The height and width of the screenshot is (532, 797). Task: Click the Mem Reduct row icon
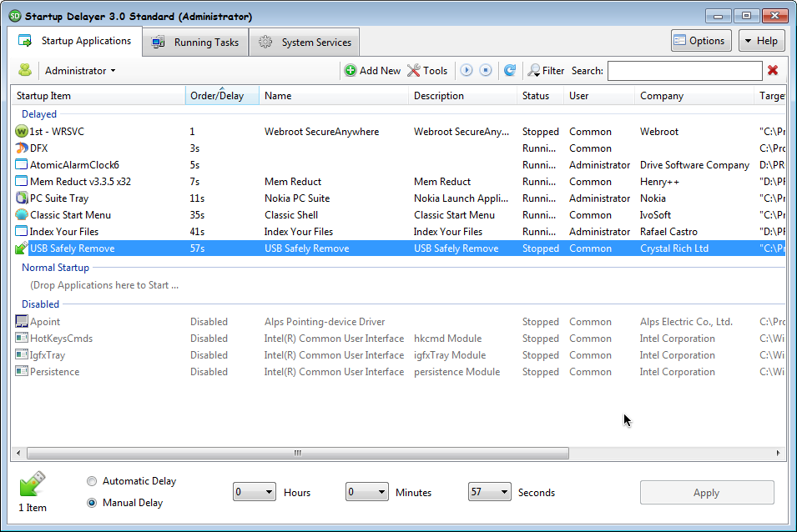click(22, 181)
